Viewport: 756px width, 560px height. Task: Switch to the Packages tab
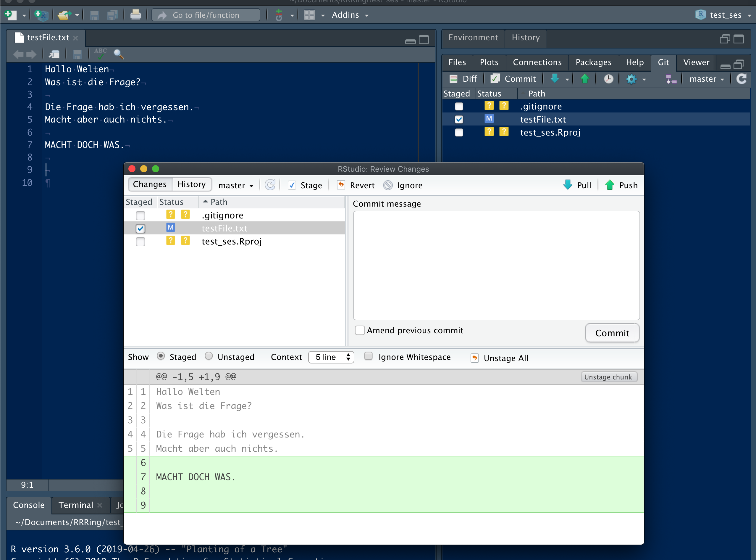[593, 62]
